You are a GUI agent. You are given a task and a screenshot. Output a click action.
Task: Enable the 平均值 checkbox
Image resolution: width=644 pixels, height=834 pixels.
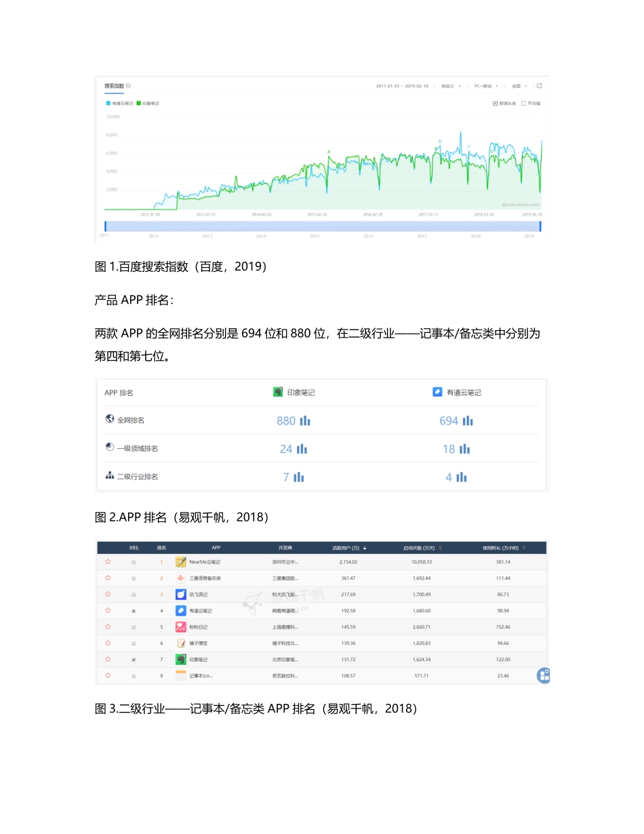(x=523, y=103)
